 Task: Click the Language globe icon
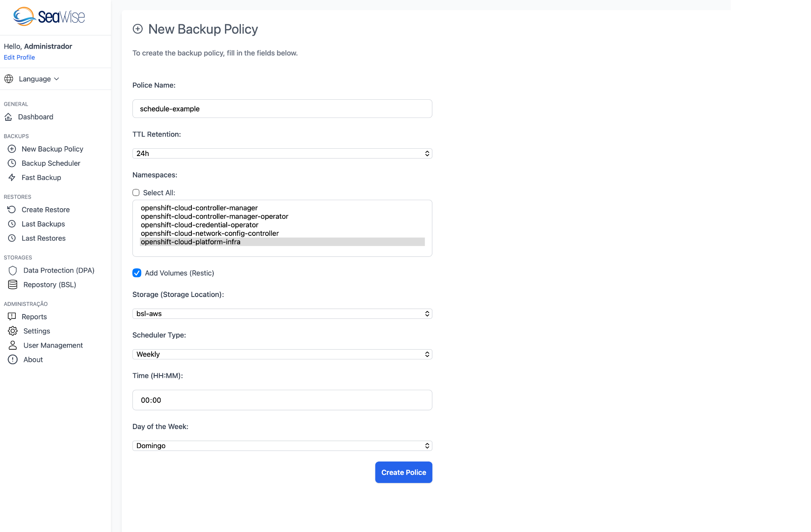coord(9,79)
